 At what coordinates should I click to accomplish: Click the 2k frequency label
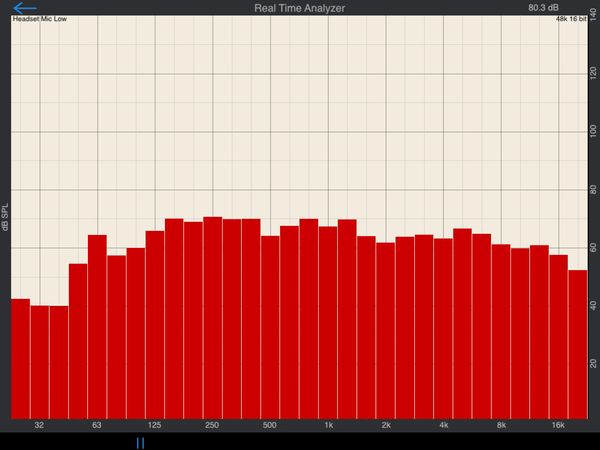tap(386, 426)
